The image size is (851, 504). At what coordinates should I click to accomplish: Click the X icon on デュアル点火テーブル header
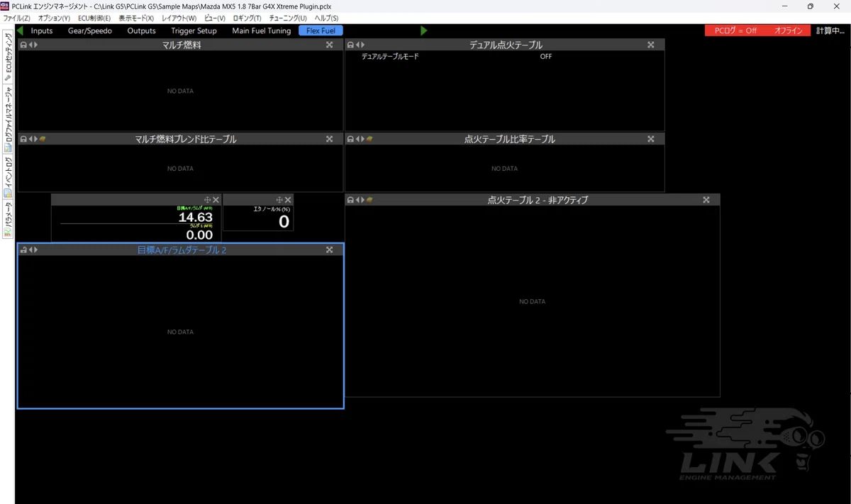point(651,45)
